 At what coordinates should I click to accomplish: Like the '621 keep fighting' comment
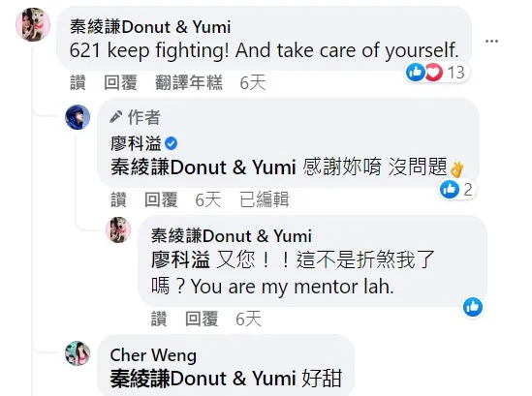pos(78,83)
